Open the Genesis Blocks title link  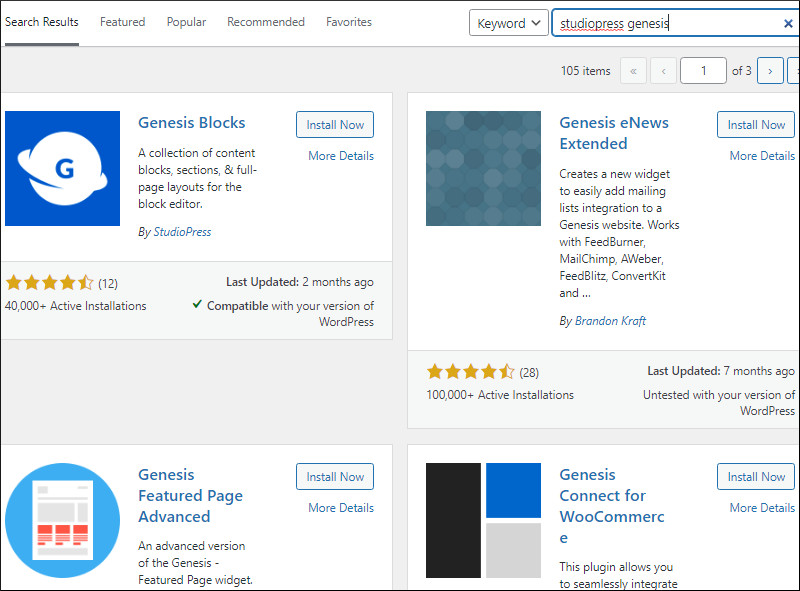click(192, 122)
